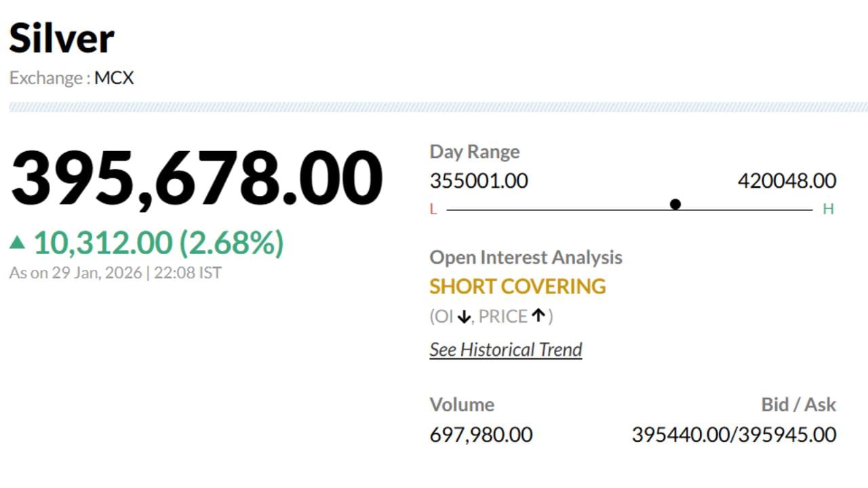Click the day low value 355001.00
The width and height of the screenshot is (868, 488).
[479, 181]
